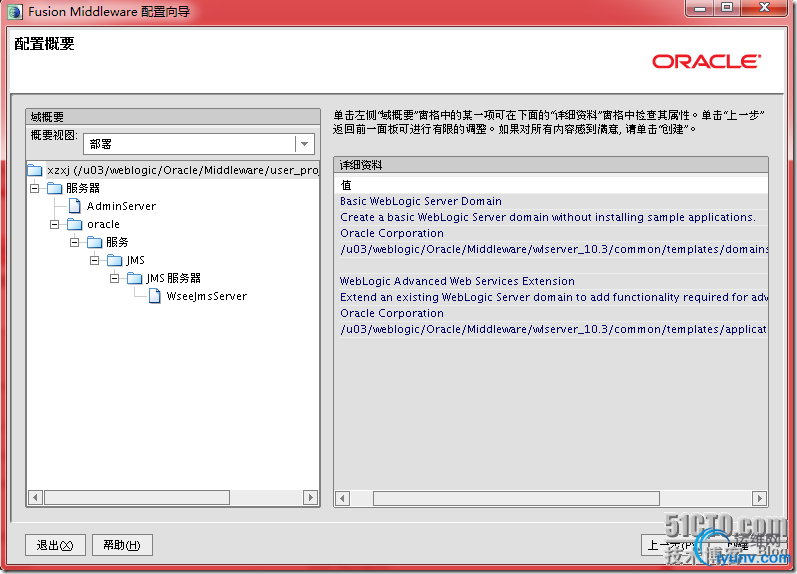Image resolution: width=797 pixels, height=574 pixels.
Task: Click the 退出(X) button
Action: pos(55,546)
